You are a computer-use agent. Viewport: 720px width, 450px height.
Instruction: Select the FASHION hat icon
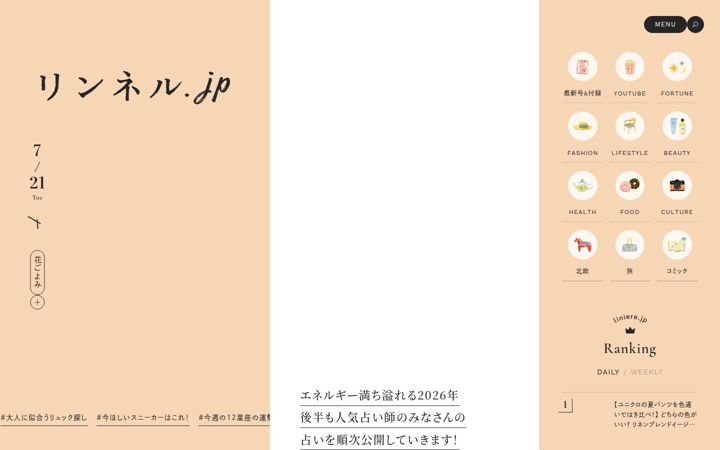coord(582,126)
